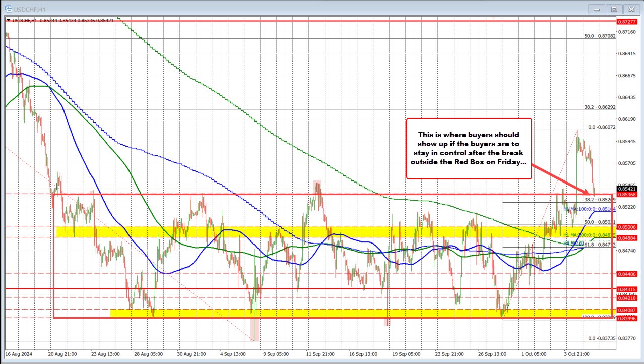Select the 0.85006 price marker
Screen dimensions: 644x364
pos(627,227)
